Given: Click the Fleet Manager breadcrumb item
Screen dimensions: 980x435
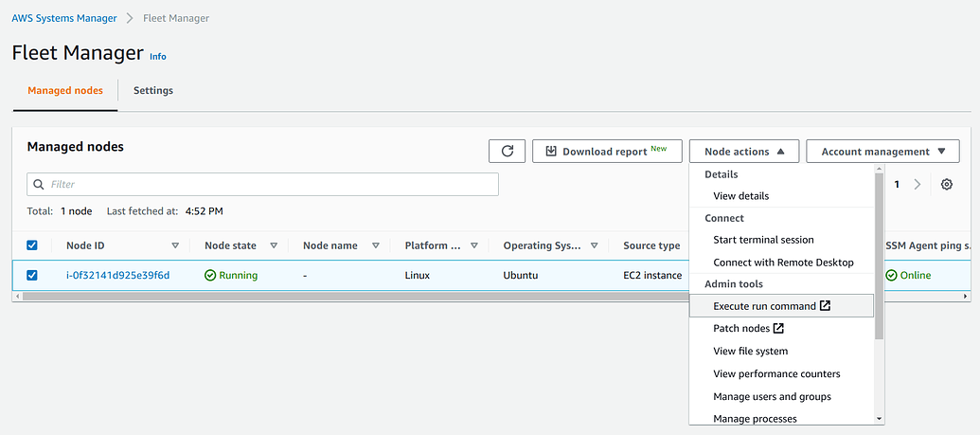Looking at the screenshot, I should point(176,18).
